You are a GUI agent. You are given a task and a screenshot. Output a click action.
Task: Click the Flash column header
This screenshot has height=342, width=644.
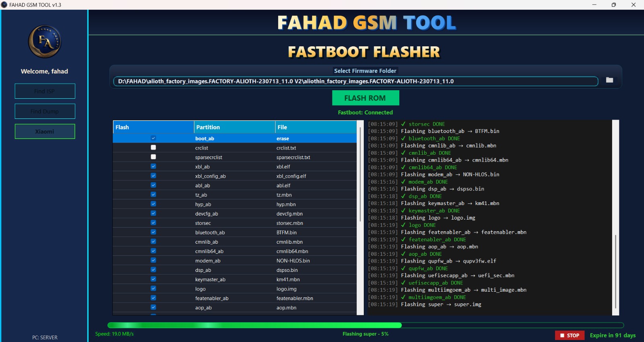click(153, 127)
